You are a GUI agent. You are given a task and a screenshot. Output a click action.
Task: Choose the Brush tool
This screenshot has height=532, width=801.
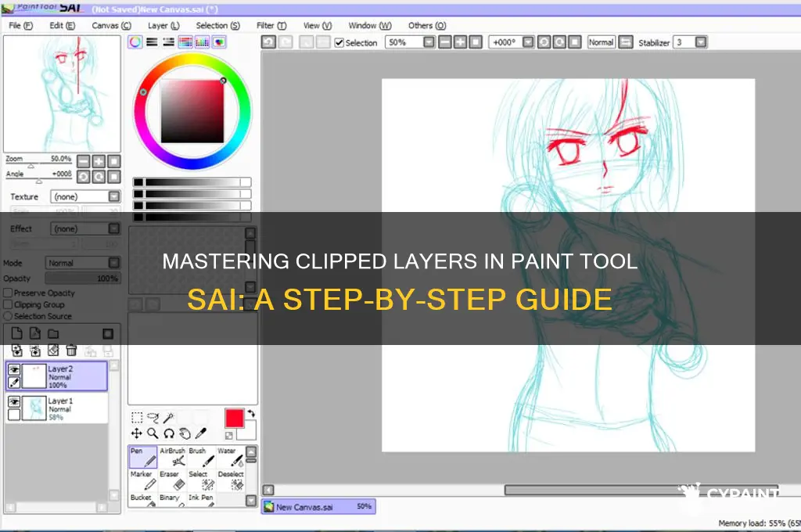point(201,457)
